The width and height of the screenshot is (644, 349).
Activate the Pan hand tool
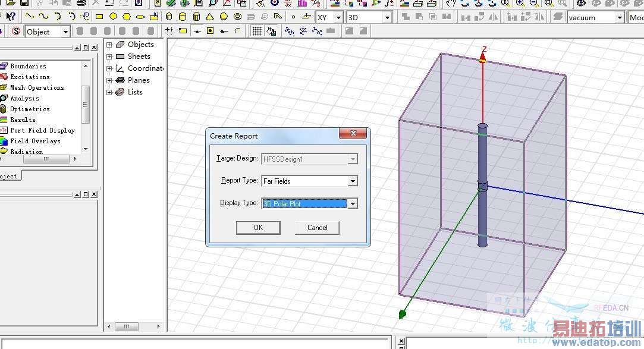tap(451, 4)
